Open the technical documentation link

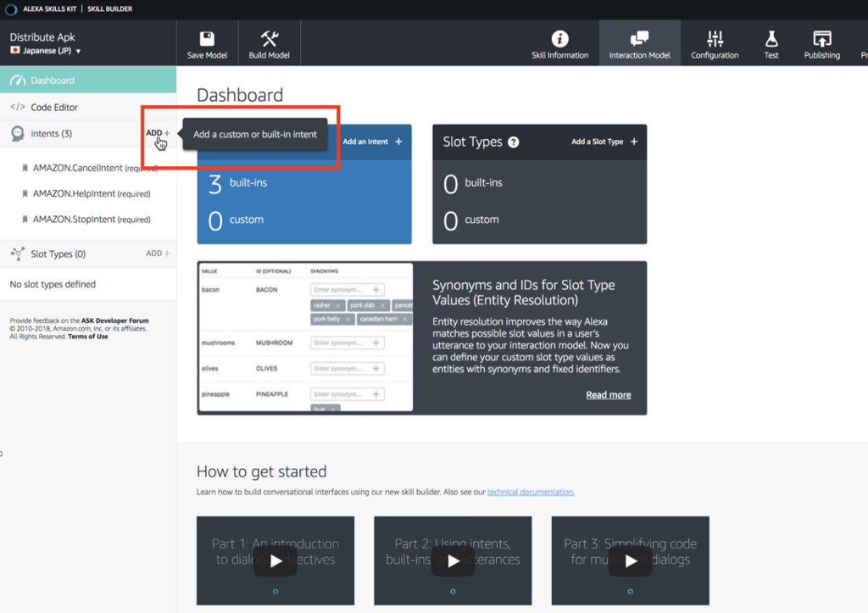[531, 492]
